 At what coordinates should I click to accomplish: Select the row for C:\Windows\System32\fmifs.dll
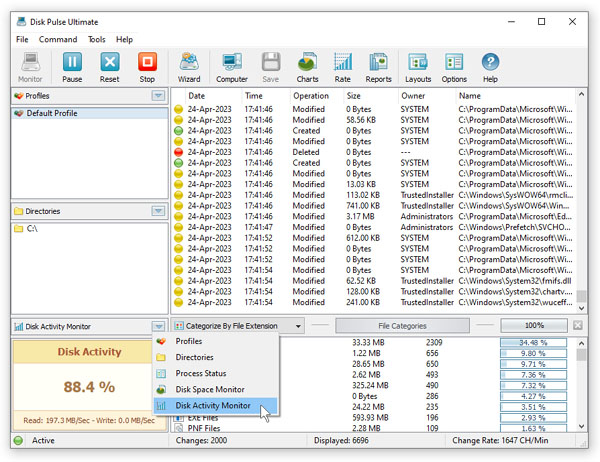click(x=373, y=281)
